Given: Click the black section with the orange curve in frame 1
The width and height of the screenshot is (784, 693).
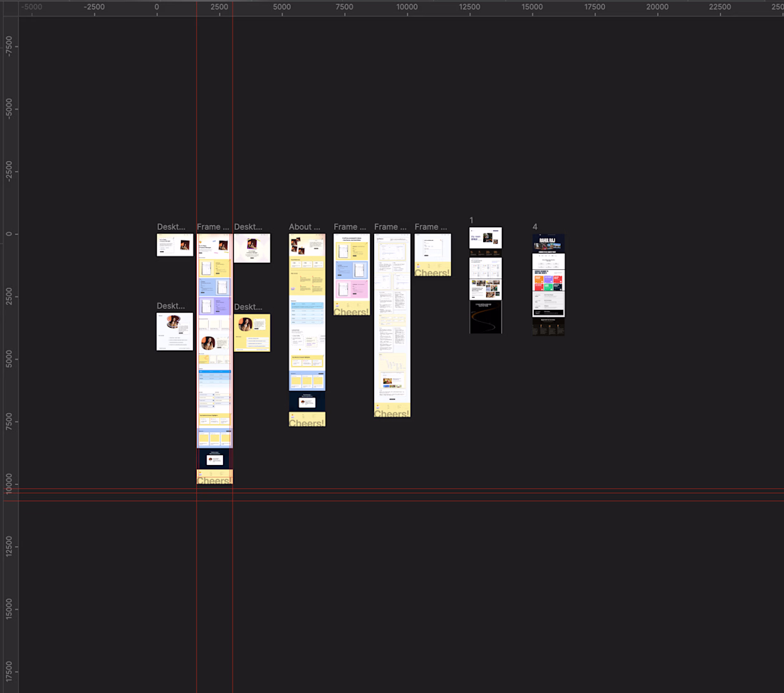Looking at the screenshot, I should (x=485, y=317).
